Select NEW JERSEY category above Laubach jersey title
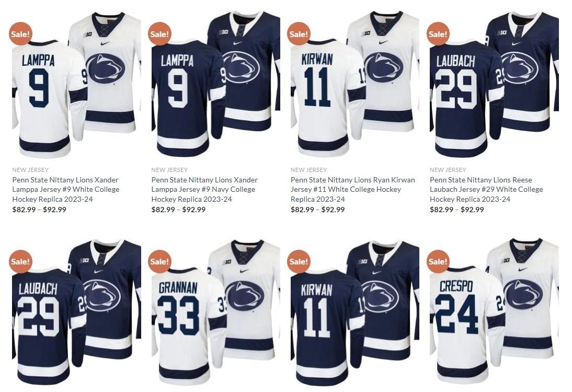 point(448,169)
